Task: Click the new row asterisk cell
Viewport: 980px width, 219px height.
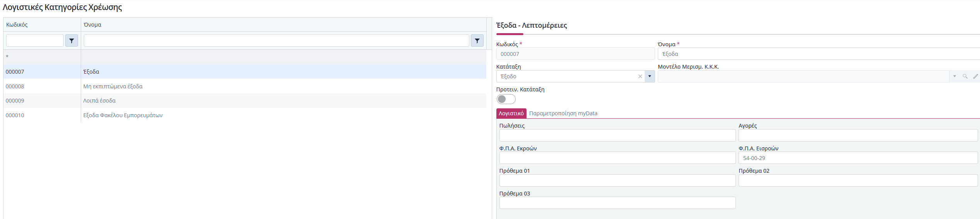Action: coord(42,57)
